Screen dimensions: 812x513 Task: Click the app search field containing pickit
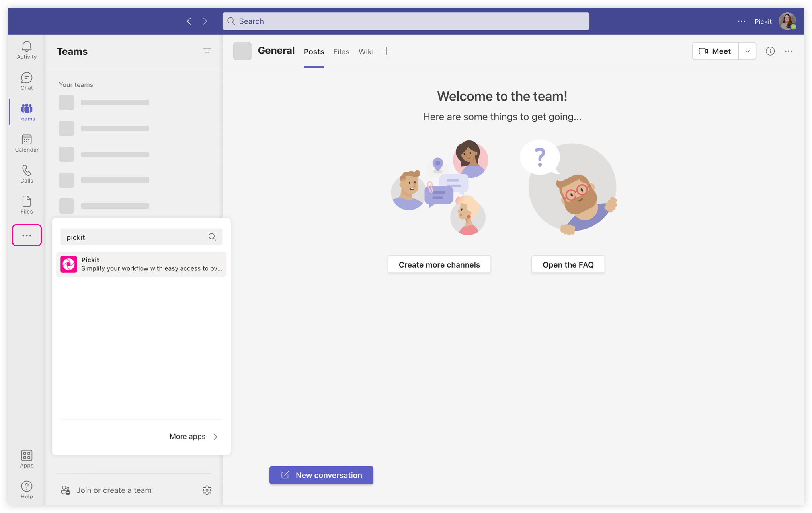[141, 237]
